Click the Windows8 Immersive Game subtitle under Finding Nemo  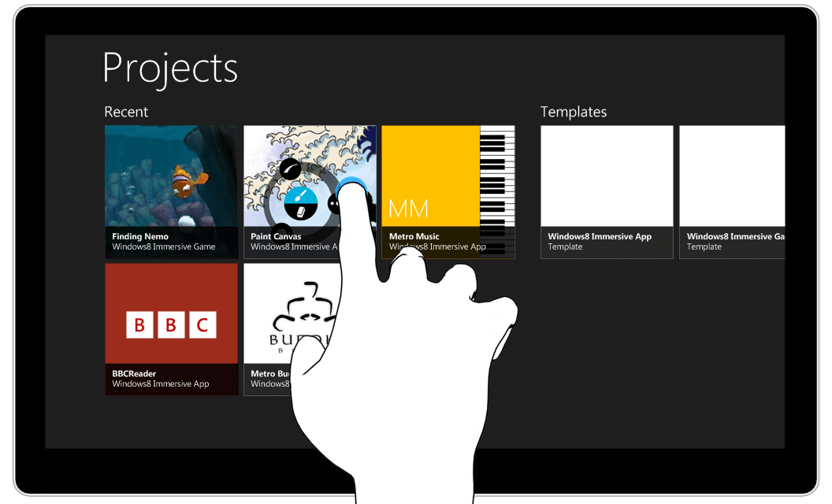[164, 247]
